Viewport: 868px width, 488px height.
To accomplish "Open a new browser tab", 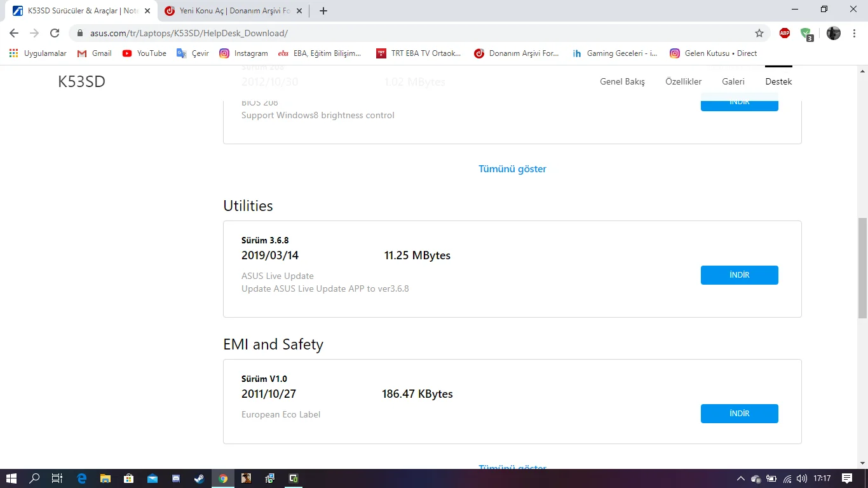I will (x=323, y=11).
